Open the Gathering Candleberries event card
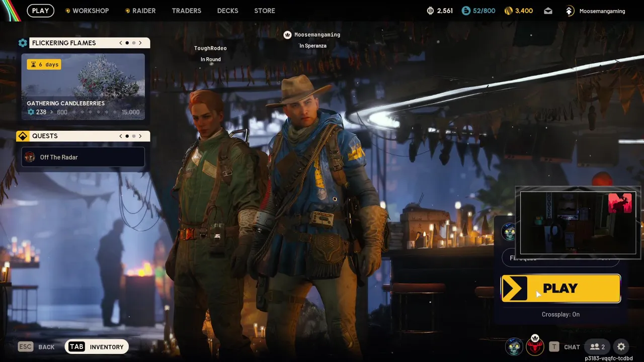This screenshot has height=362, width=644. click(83, 87)
